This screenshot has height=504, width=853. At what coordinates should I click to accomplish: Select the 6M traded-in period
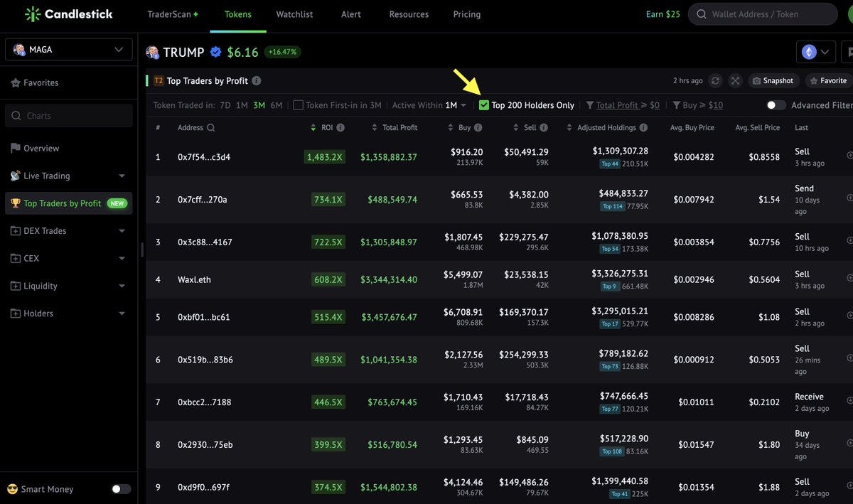[x=277, y=105]
